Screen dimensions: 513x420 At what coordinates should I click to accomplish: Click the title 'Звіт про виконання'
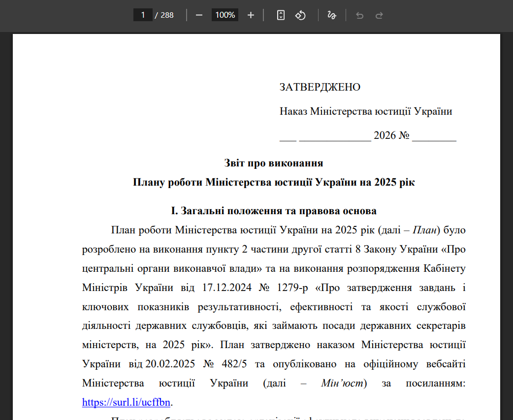274,163
